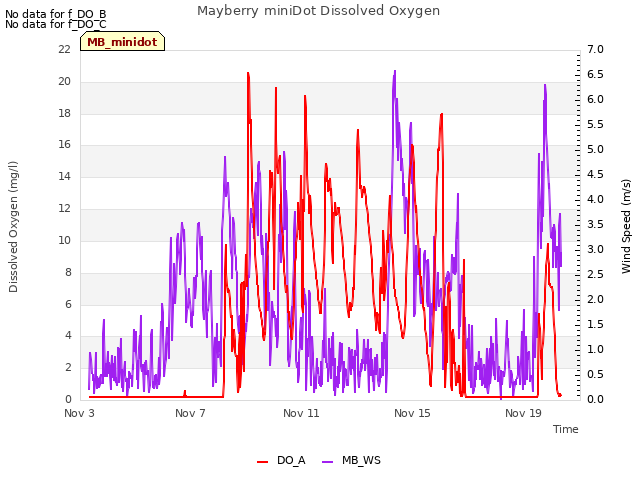Click the Nov 3 x-axis label
640x480 pixels.
pyautogui.click(x=79, y=413)
